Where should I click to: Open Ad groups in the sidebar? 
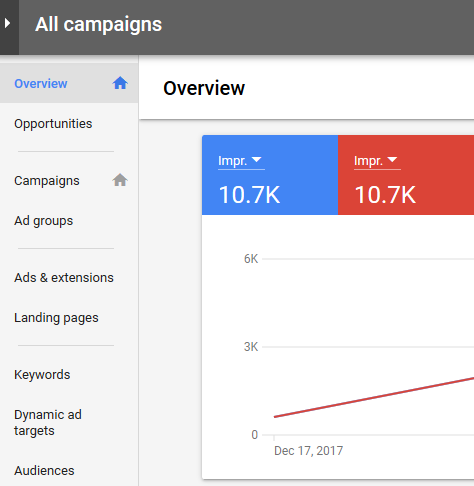click(43, 221)
